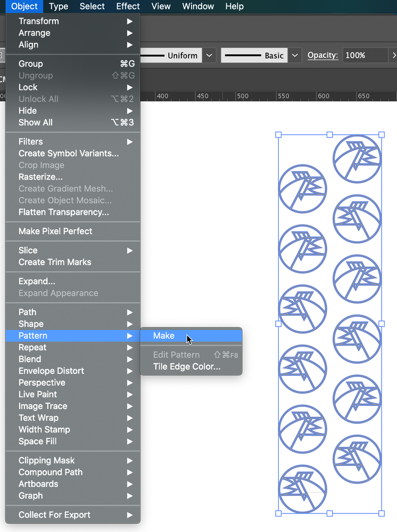This screenshot has height=532, width=397.
Task: Open the Type menu
Action: click(x=59, y=6)
